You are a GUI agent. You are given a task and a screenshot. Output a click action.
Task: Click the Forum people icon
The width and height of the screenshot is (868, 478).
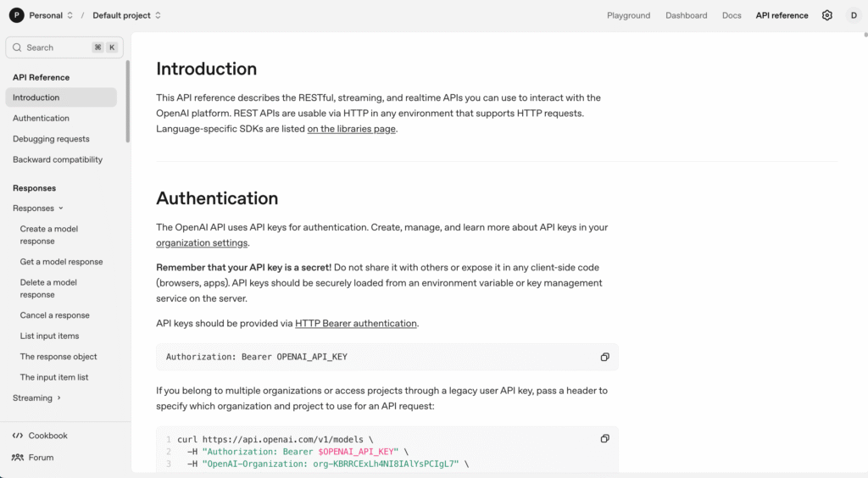coord(18,458)
